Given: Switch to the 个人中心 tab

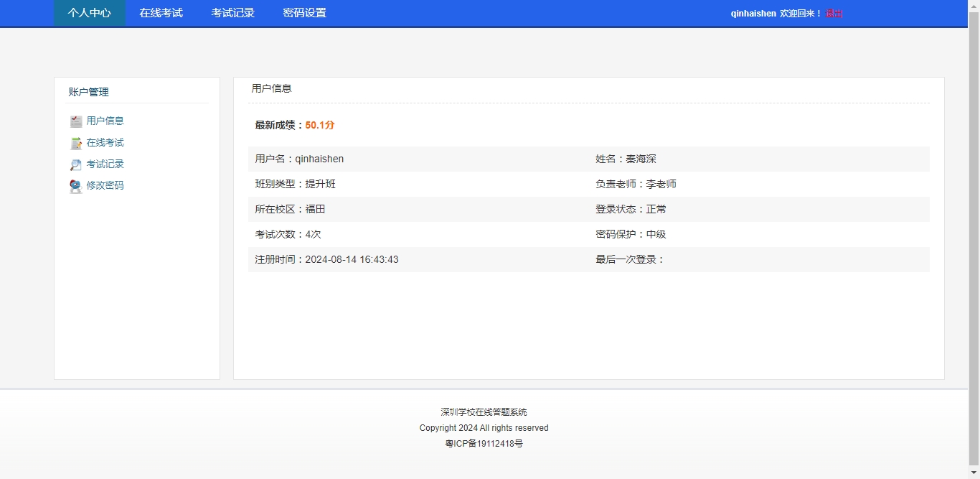Looking at the screenshot, I should pos(90,13).
